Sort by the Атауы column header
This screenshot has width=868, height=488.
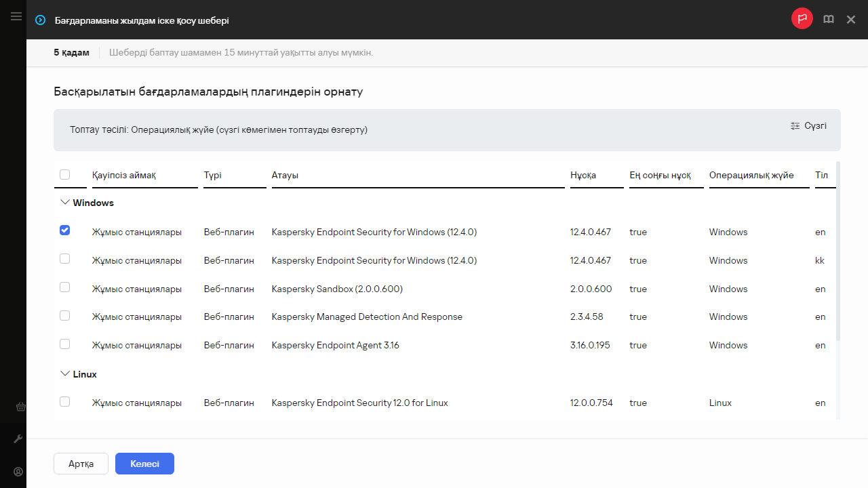285,176
